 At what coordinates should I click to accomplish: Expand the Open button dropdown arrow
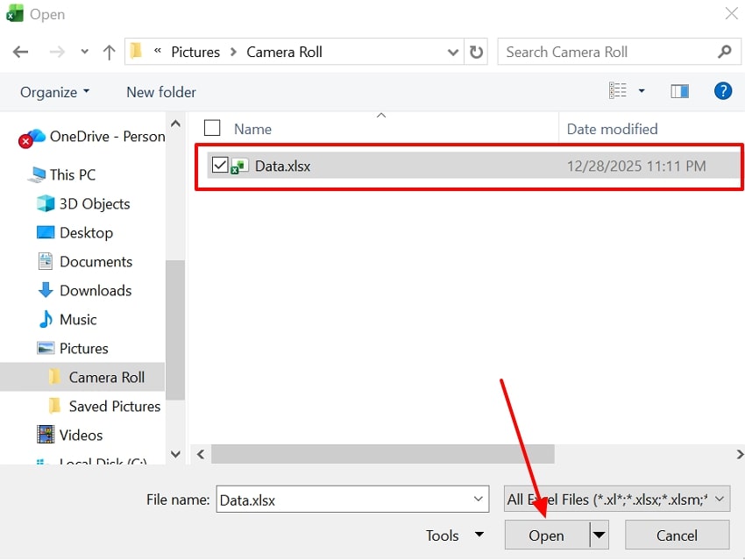pyautogui.click(x=599, y=535)
